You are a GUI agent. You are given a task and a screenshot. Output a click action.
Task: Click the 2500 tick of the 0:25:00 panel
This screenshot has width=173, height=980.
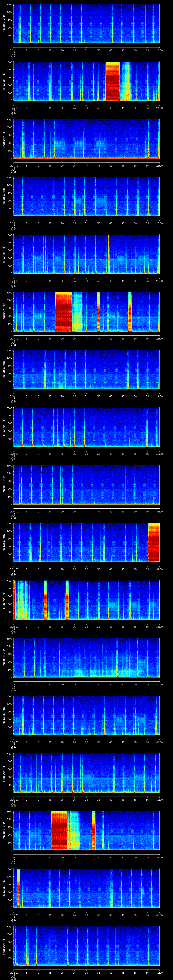(9, 178)
